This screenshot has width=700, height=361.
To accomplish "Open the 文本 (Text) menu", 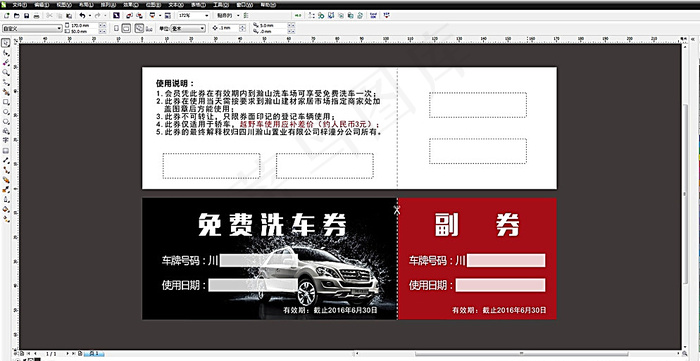I will [x=175, y=5].
